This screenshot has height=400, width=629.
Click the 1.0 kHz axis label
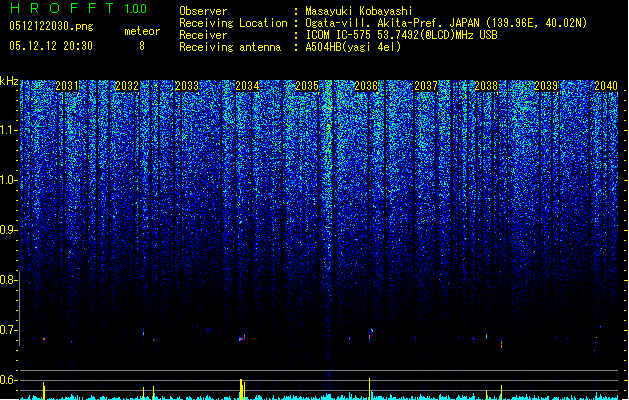point(8,180)
